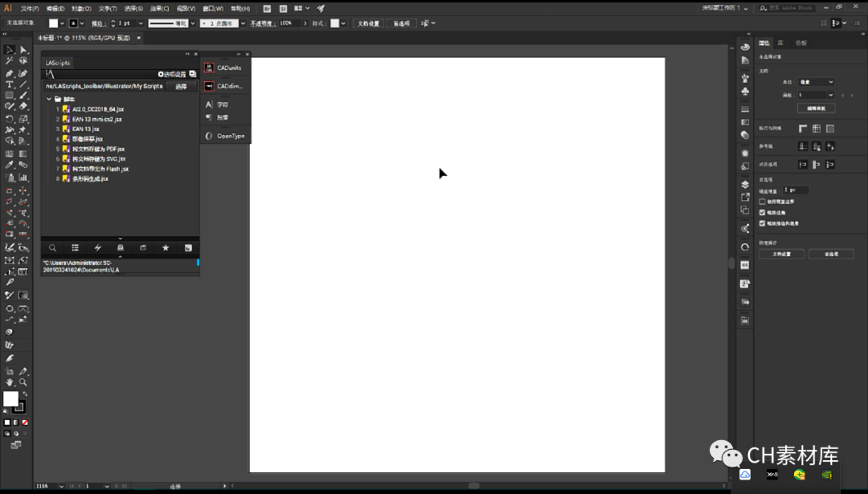This screenshot has width=868, height=494.
Task: Uncheck the 缩放描边和效果 checkbox
Action: [763, 223]
